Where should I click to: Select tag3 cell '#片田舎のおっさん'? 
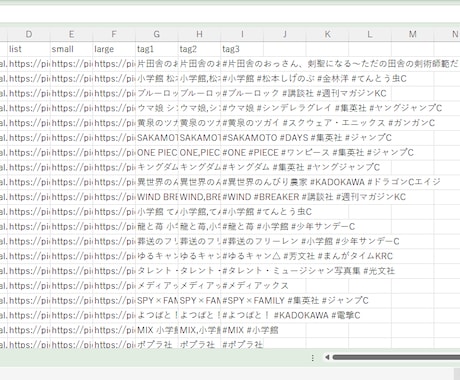coord(242,64)
